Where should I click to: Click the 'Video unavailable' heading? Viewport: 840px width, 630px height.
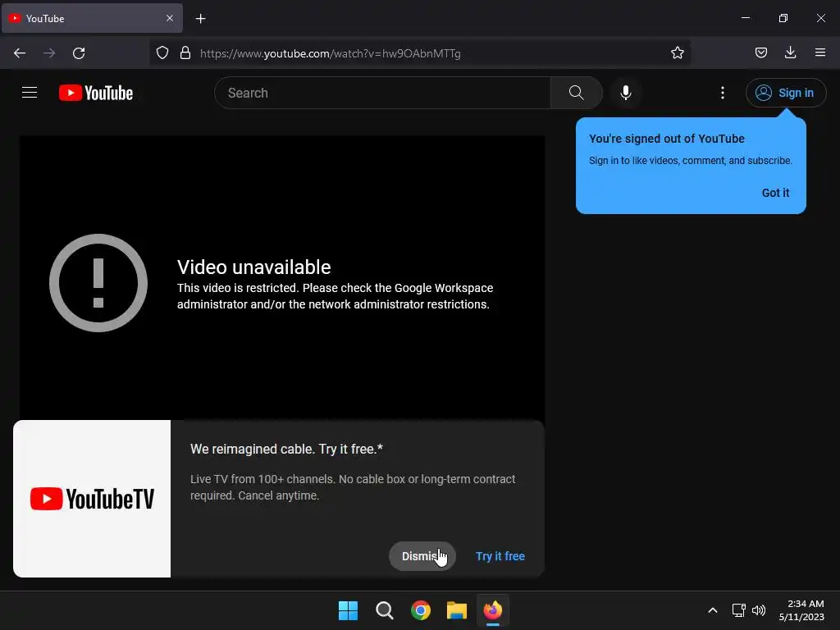(254, 267)
